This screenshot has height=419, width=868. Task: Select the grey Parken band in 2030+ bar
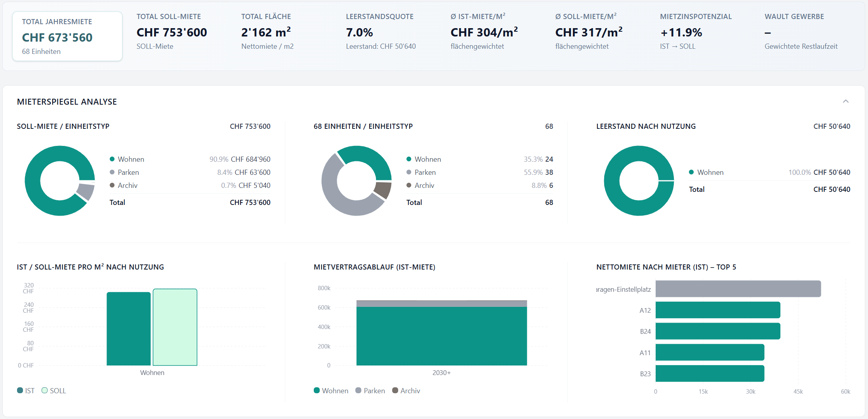[x=442, y=304]
